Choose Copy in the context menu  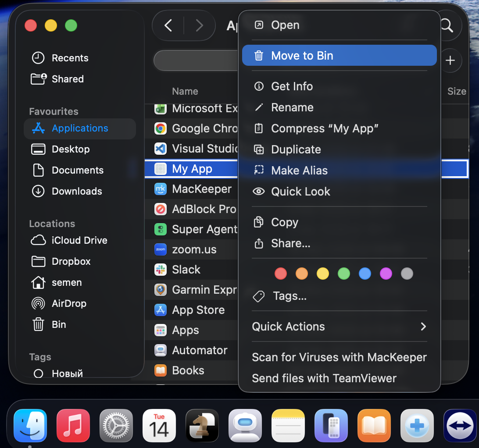click(340, 222)
